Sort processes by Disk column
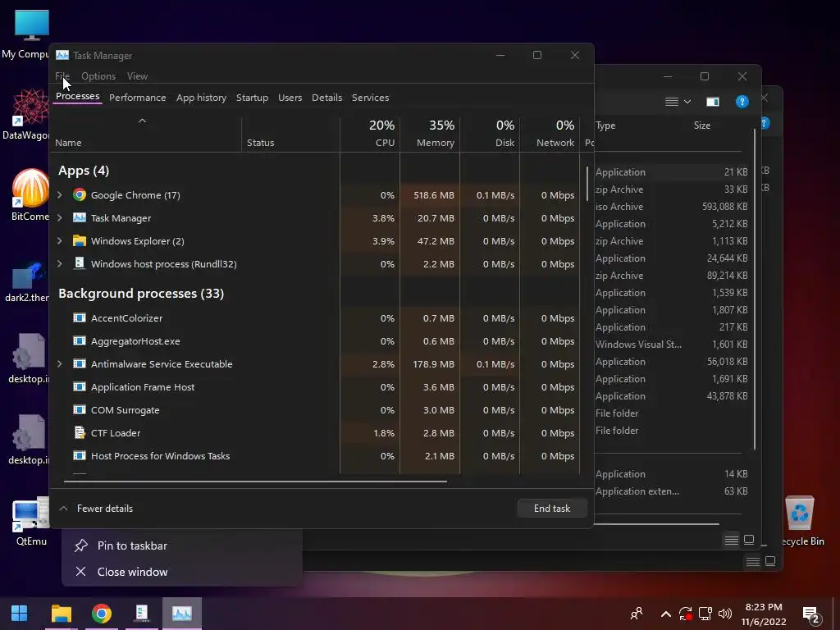Screen dimensions: 840x630 pos(491,134)
